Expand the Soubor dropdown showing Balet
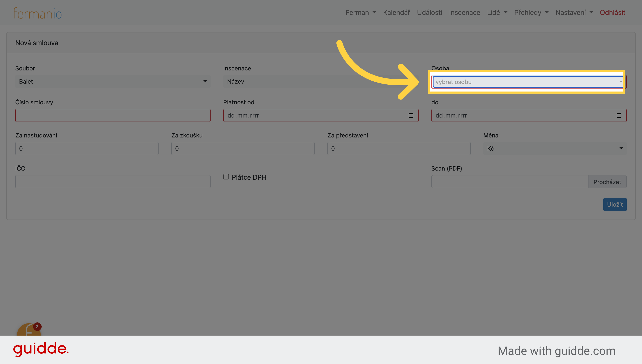The image size is (642, 364). pyautogui.click(x=113, y=81)
